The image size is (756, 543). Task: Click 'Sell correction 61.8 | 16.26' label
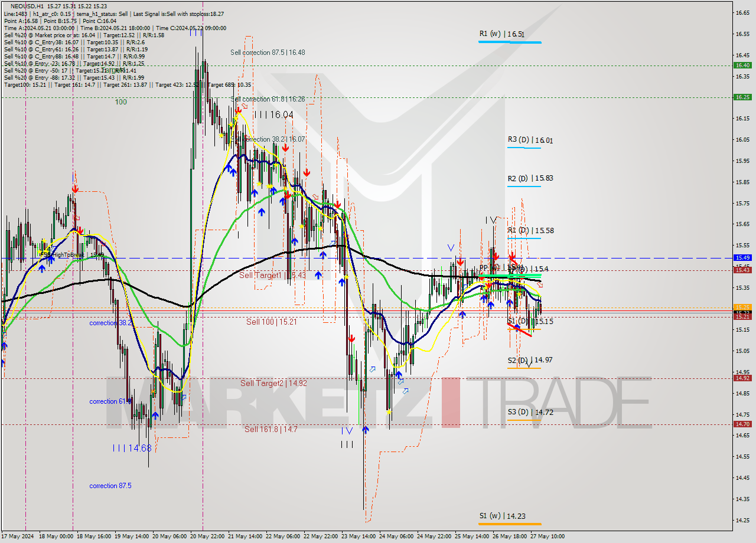pyautogui.click(x=268, y=99)
